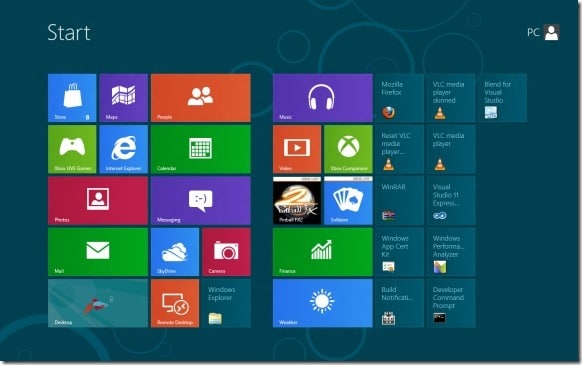Screen dimensions: 582x365
Task: Launch Windows Performance Analyzer tile
Action: point(451,252)
